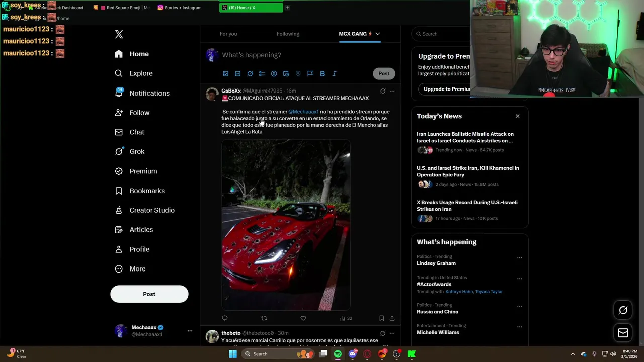The width and height of the screenshot is (644, 362).
Task: Open the More menu in the sidebar
Action: (x=130, y=269)
